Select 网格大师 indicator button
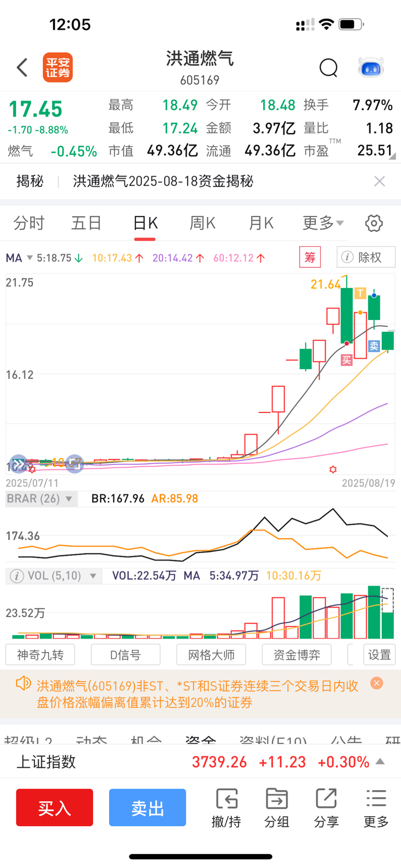 (211, 655)
